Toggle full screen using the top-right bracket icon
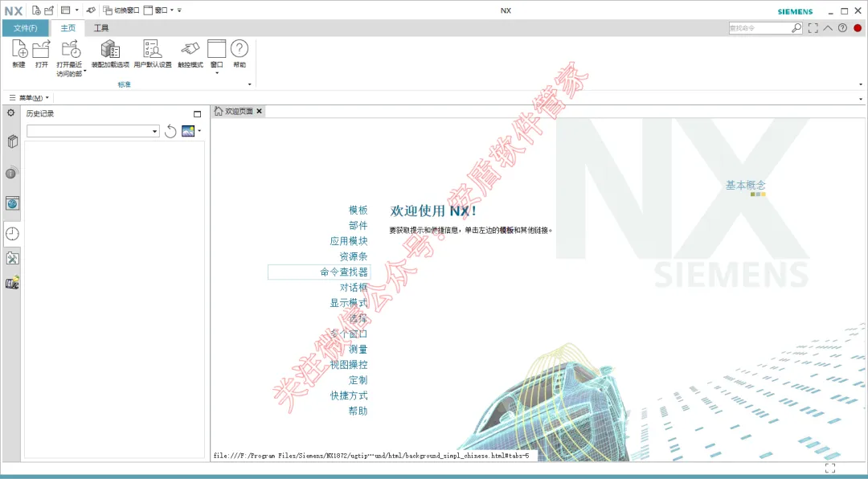The width and height of the screenshot is (868, 479). click(x=813, y=27)
